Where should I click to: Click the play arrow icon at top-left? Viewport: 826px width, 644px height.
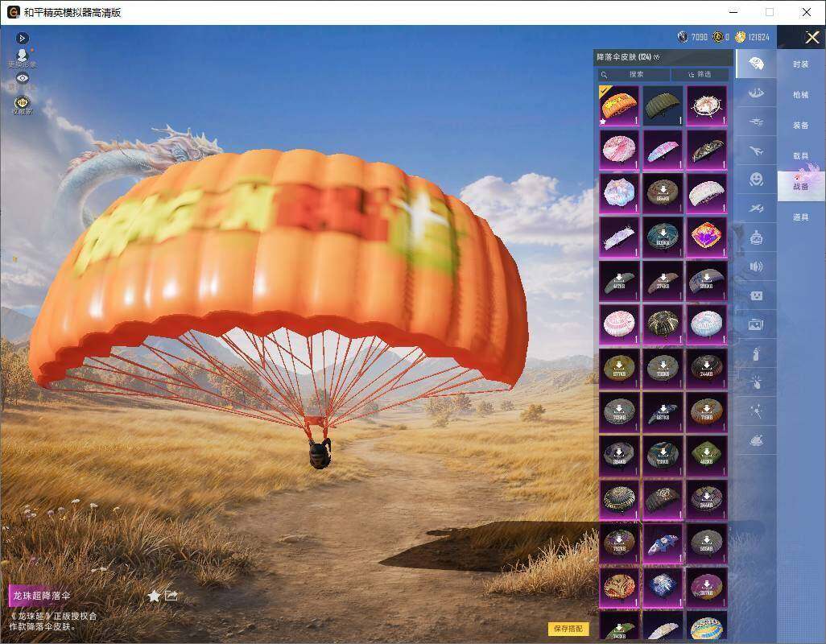point(22,38)
